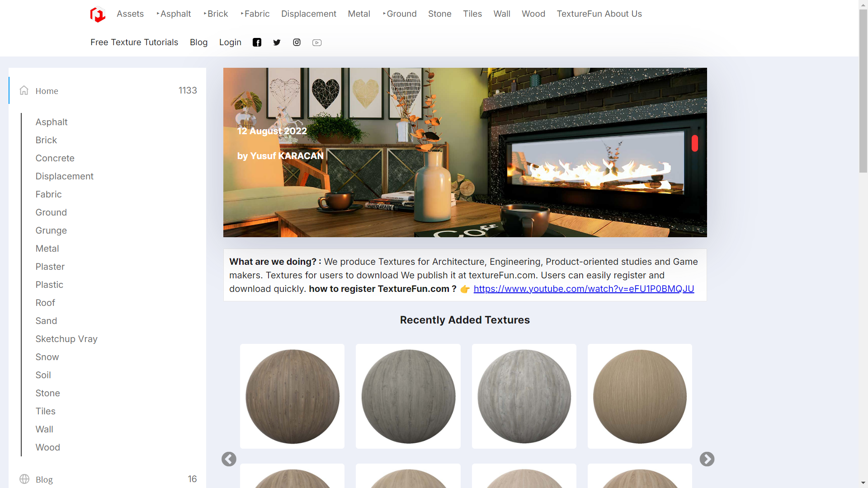
Task: Expand the Fabric dropdown in top navbar
Action: click(242, 14)
